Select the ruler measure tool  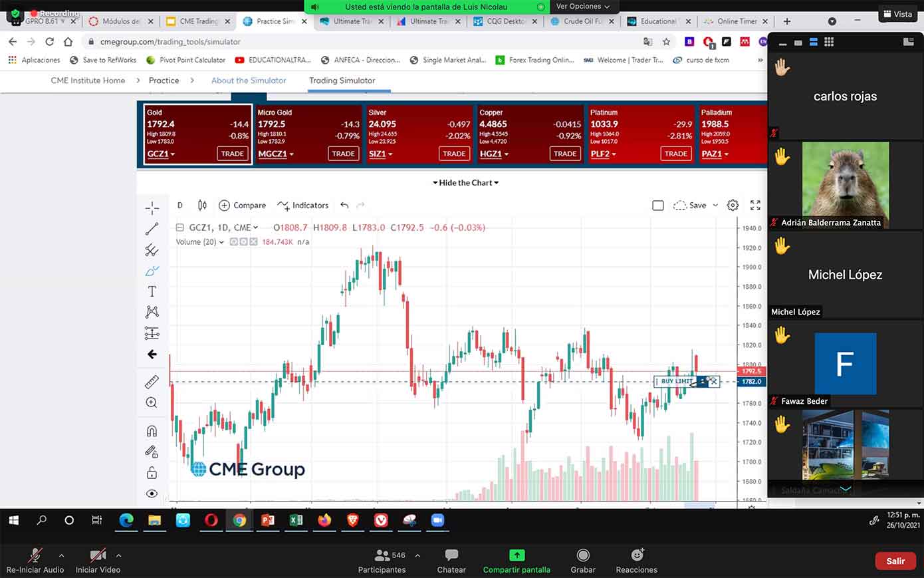[x=152, y=382]
